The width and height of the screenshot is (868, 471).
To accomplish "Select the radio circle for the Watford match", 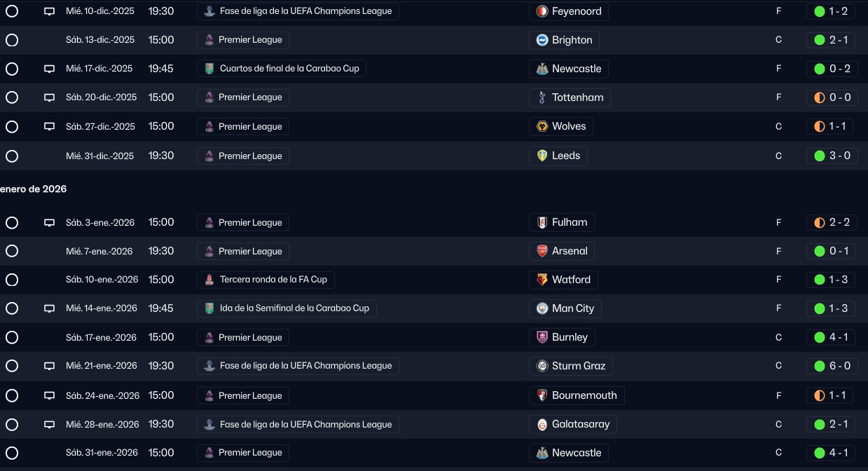I will click(x=12, y=280).
